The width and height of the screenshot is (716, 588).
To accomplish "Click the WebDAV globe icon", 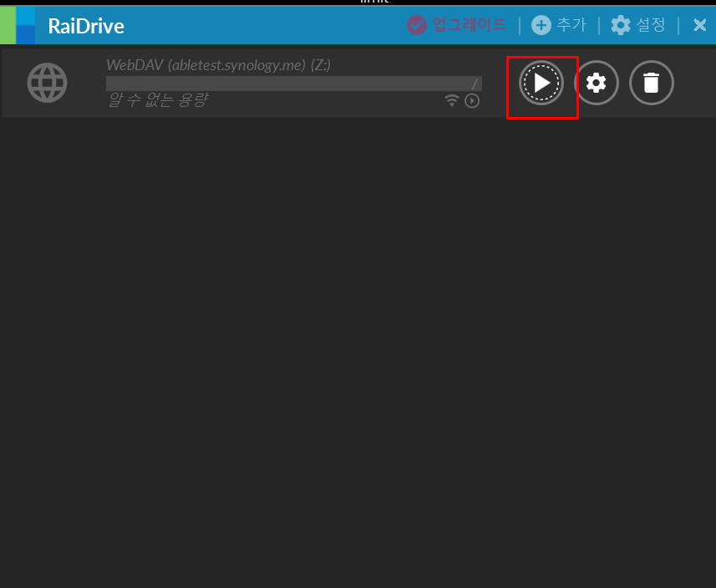I will (47, 83).
